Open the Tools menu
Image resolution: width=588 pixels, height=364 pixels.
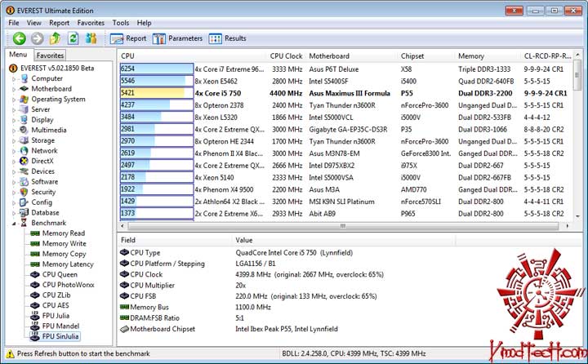121,23
